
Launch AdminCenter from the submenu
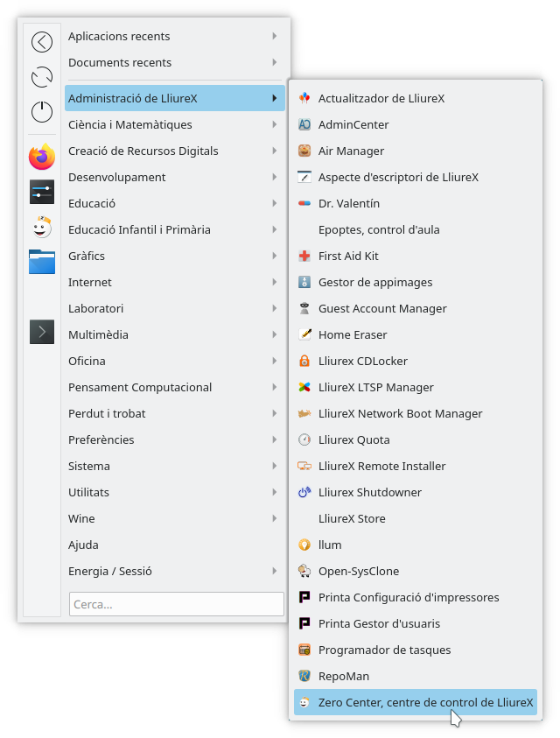point(353,124)
